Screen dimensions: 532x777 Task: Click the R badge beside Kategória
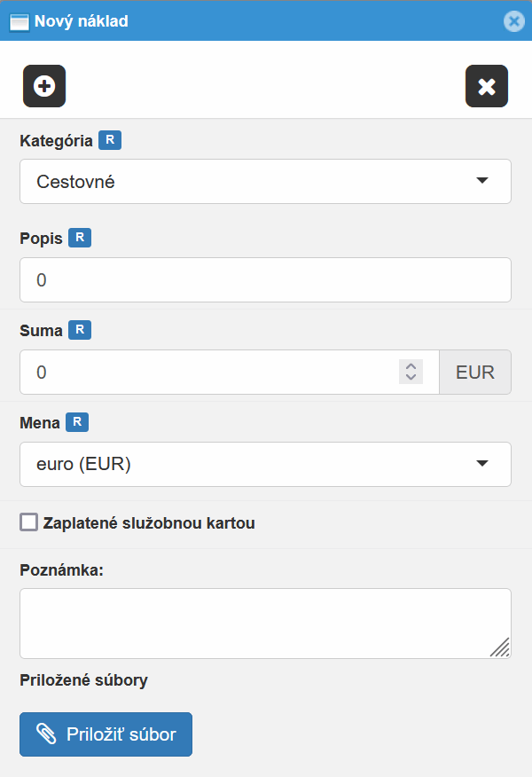pyautogui.click(x=111, y=139)
